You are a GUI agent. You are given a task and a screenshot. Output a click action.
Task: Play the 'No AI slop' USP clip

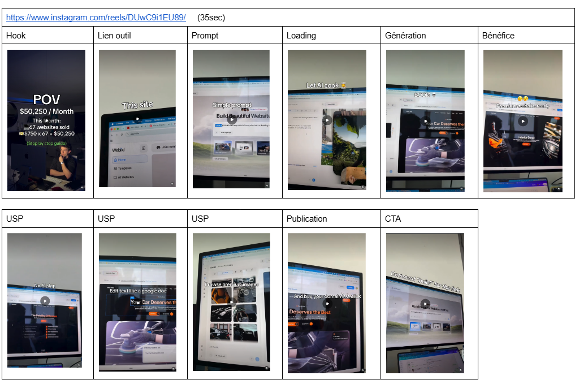(x=45, y=301)
